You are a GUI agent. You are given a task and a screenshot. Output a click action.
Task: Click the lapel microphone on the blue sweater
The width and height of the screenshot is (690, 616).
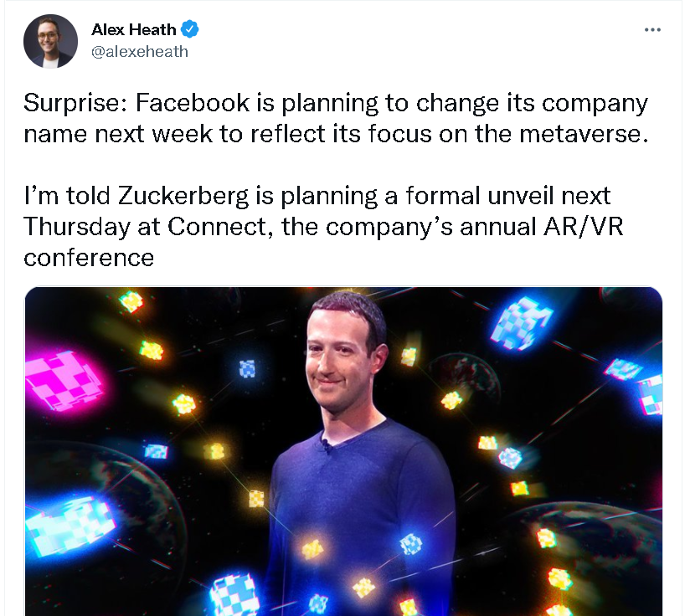[x=326, y=444]
